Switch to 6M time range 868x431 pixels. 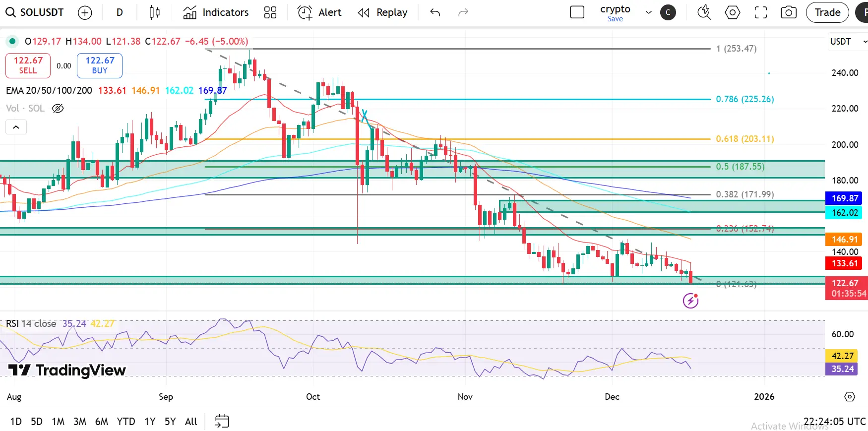coord(102,422)
